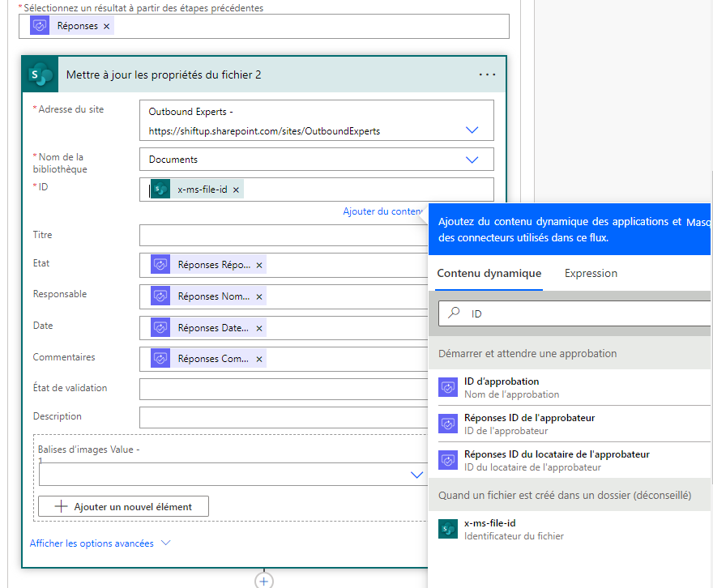Image resolution: width=713 pixels, height=588 pixels.
Task: Click the approval icon on the Réponses token
Action: 40,25
